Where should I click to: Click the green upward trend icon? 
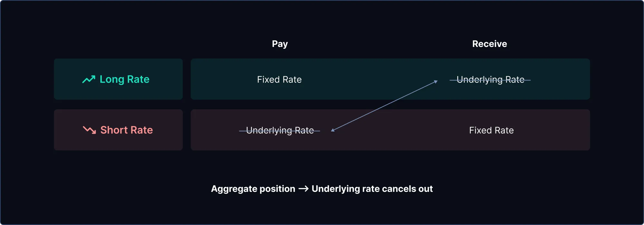click(89, 79)
